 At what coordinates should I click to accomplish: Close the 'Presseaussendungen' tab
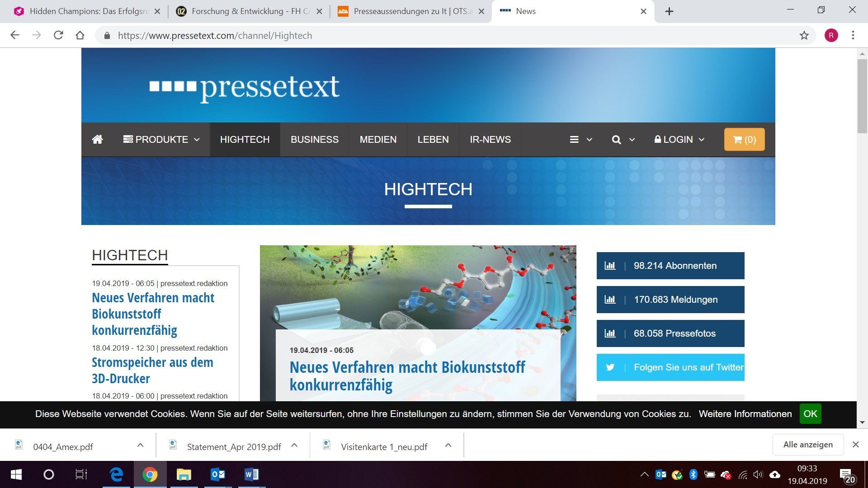point(481,11)
